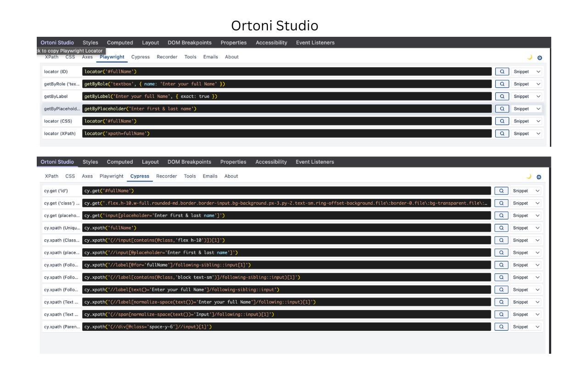Click the 'cy.xpath (Paren...' row label
The width and height of the screenshot is (588, 368).
pyautogui.click(x=62, y=327)
